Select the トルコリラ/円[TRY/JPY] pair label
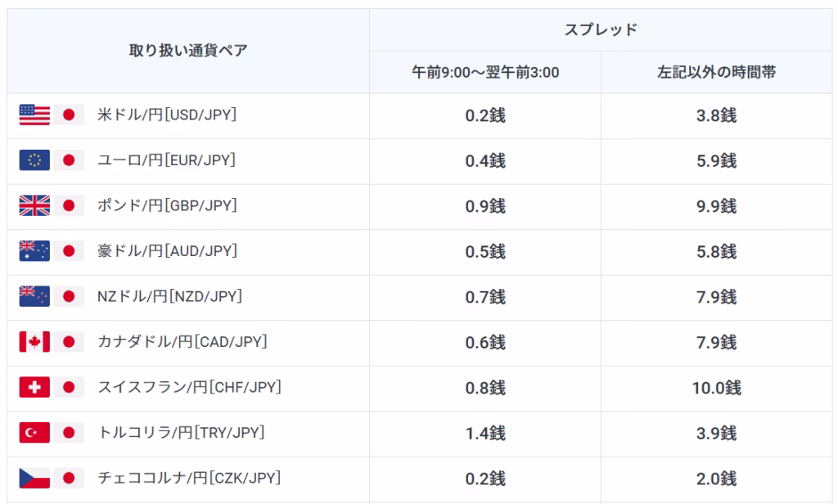This screenshot has width=838, height=504. pyautogui.click(x=181, y=431)
